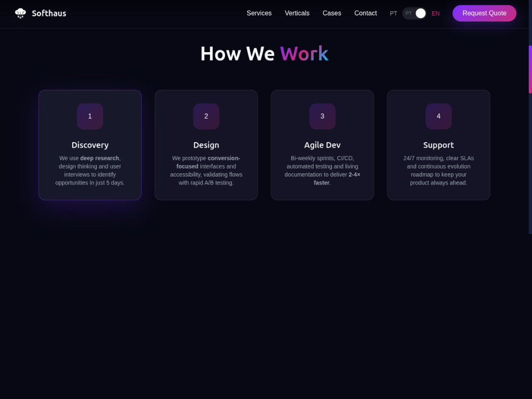This screenshot has width=532, height=399.
Task: Select the PT label left of switch
Action: point(393,13)
